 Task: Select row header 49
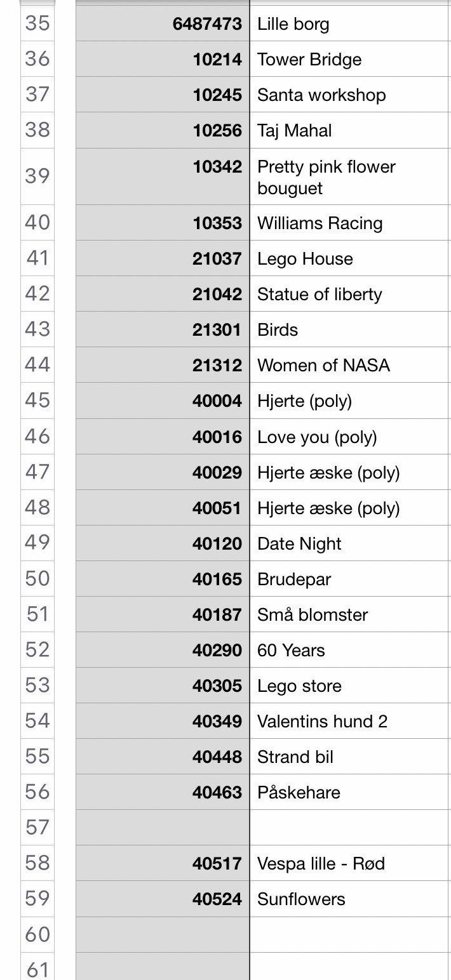37,543
